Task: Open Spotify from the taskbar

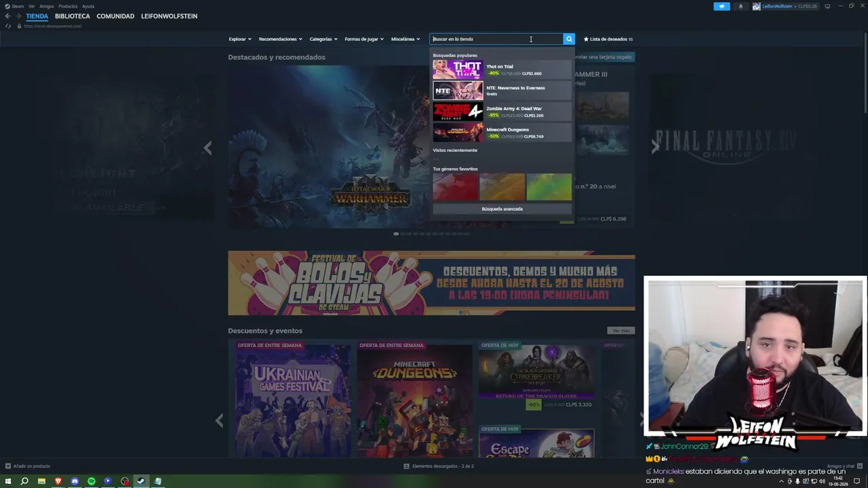Action: (x=92, y=481)
